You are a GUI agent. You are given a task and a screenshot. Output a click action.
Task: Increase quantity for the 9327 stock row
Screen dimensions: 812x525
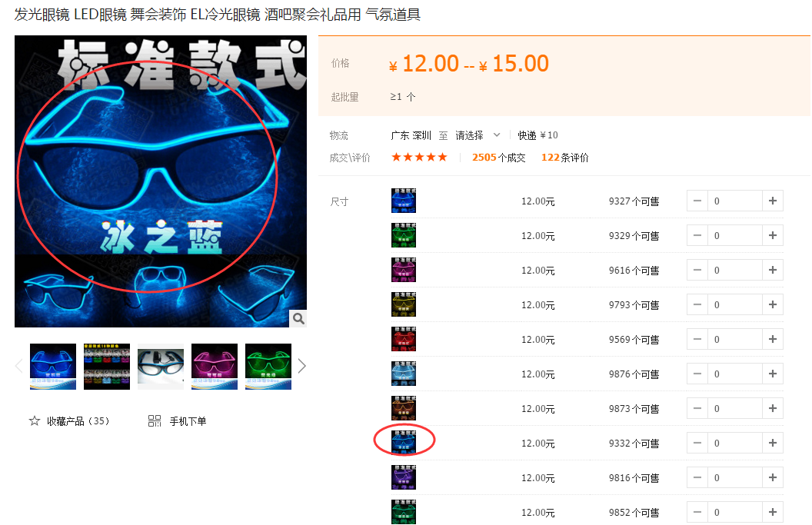pos(773,201)
